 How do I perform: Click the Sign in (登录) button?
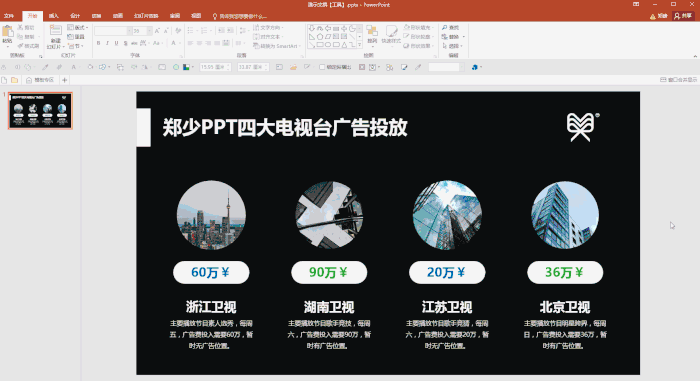click(658, 16)
